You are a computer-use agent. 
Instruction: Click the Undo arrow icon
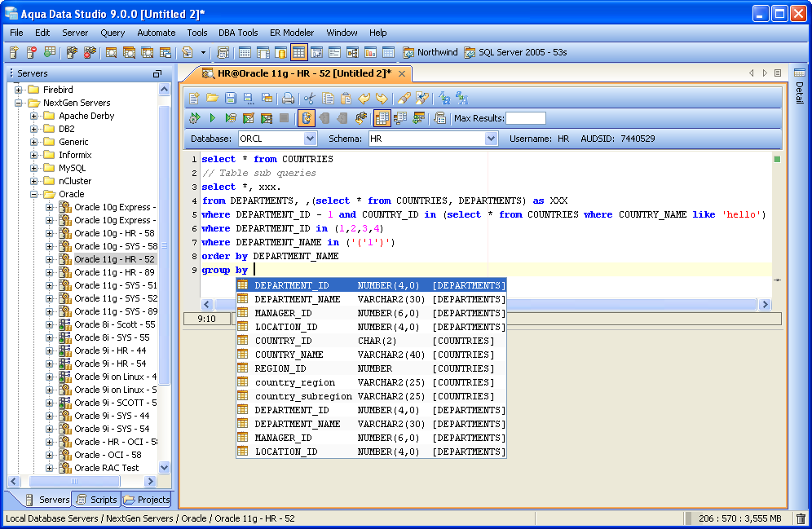tap(364, 99)
